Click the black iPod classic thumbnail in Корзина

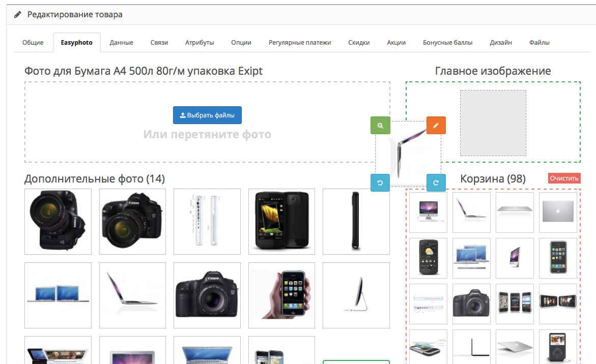coord(558,347)
